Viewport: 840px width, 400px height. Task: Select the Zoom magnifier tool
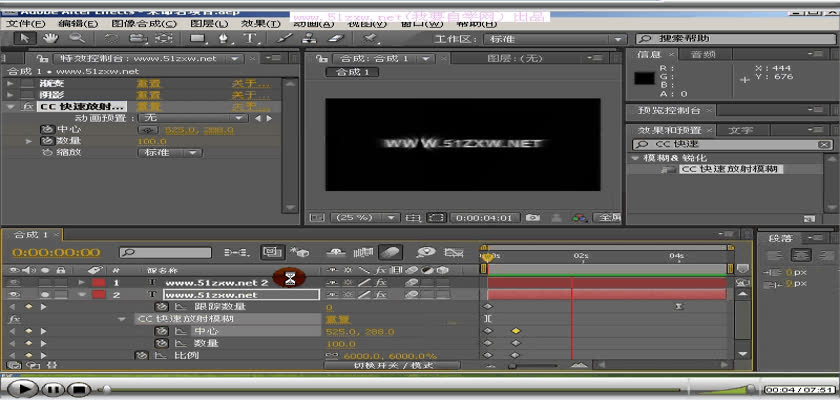77,38
